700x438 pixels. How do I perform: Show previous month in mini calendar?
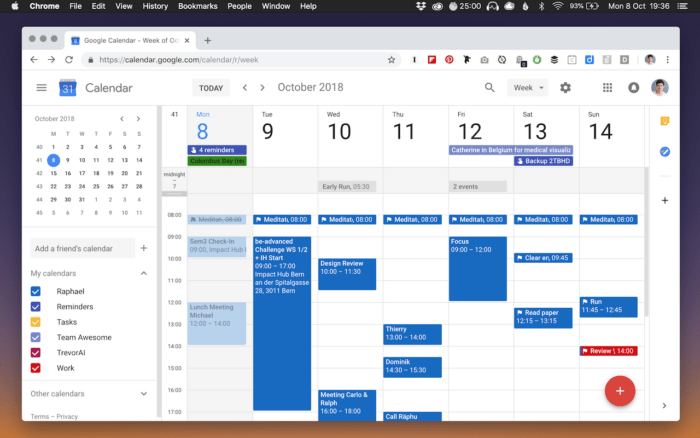click(x=122, y=119)
